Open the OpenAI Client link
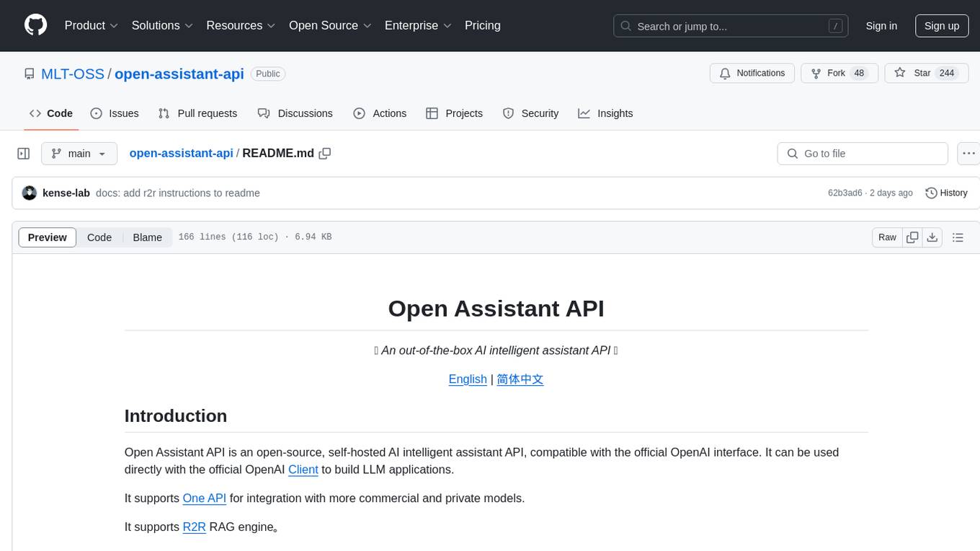The width and height of the screenshot is (980, 551). click(x=303, y=470)
